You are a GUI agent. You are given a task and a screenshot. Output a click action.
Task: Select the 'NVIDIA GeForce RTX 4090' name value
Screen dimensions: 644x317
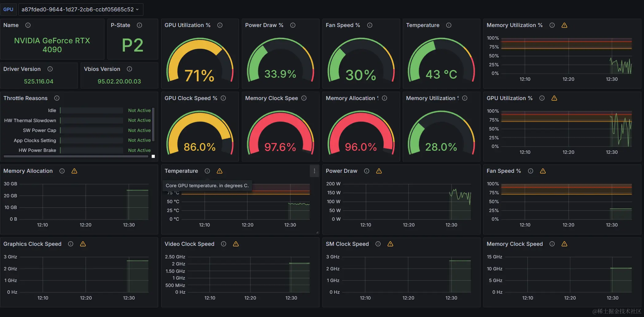[52, 45]
